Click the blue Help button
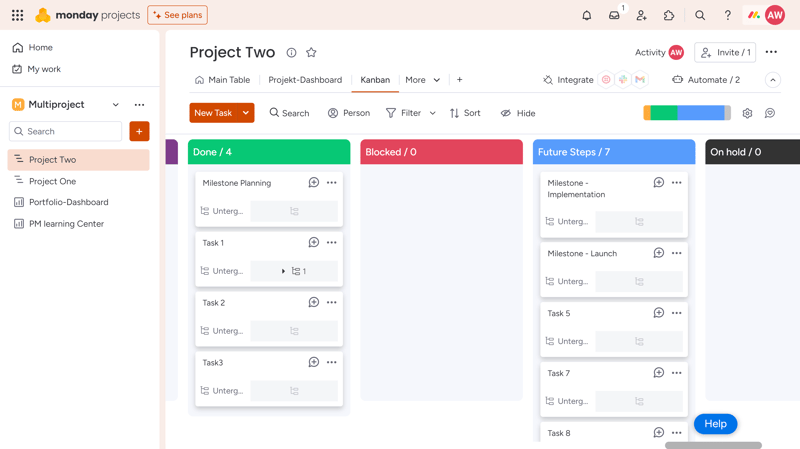Image resolution: width=800 pixels, height=449 pixels. (x=715, y=423)
